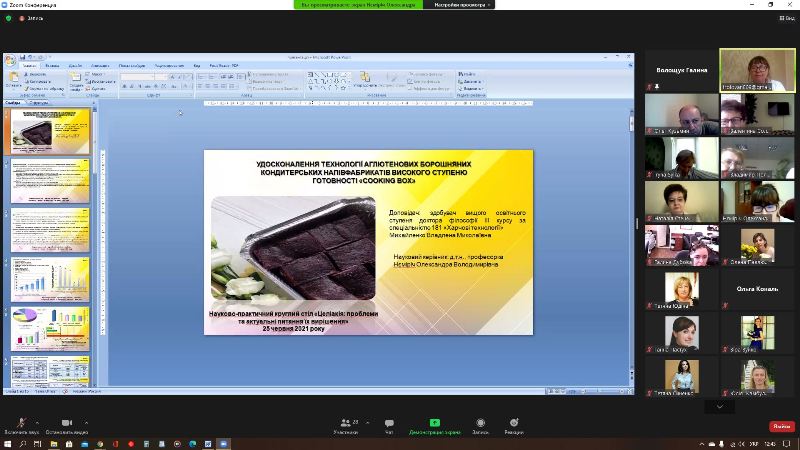Select slide 4 thumbnail with bar charts
Viewport: 800px width, 450px height.
pos(50,280)
